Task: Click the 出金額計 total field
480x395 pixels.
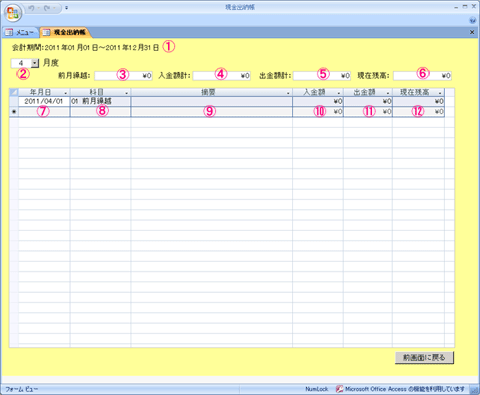Action: (322, 76)
